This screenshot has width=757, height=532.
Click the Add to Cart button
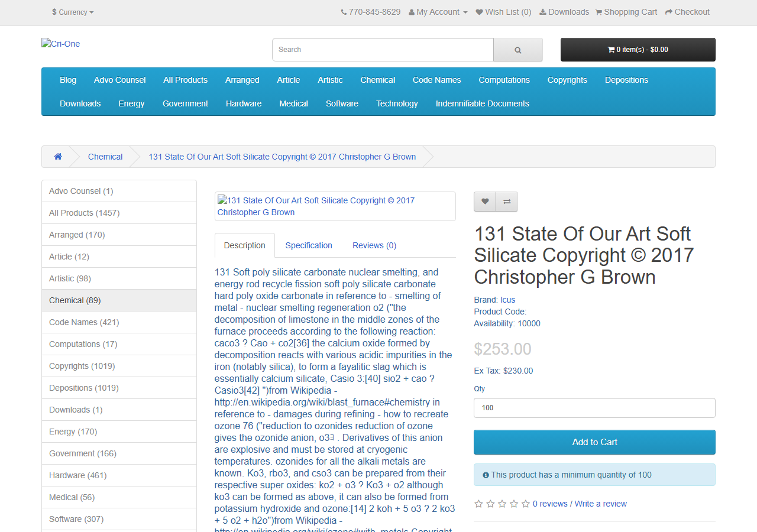pos(594,442)
